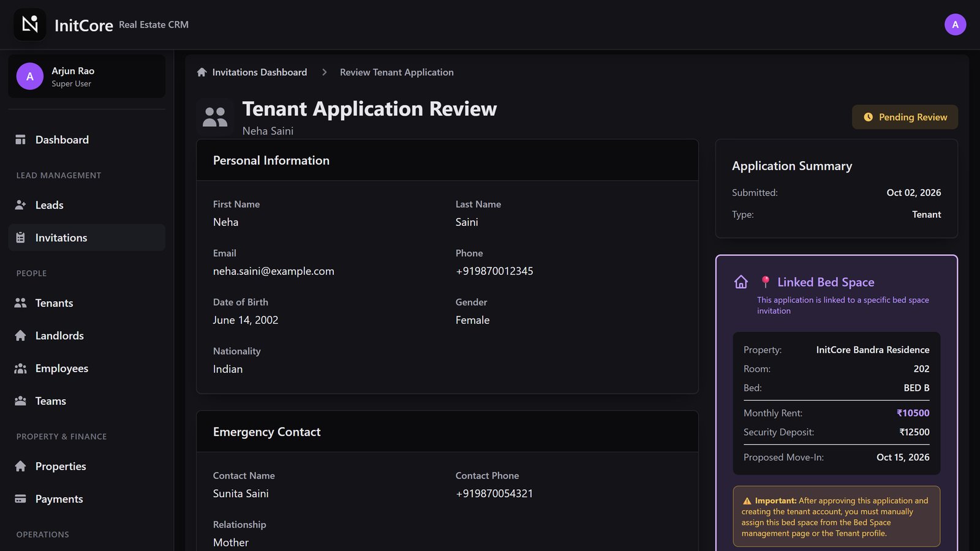980x551 pixels.
Task: Open Tenants page
Action: coord(87,303)
